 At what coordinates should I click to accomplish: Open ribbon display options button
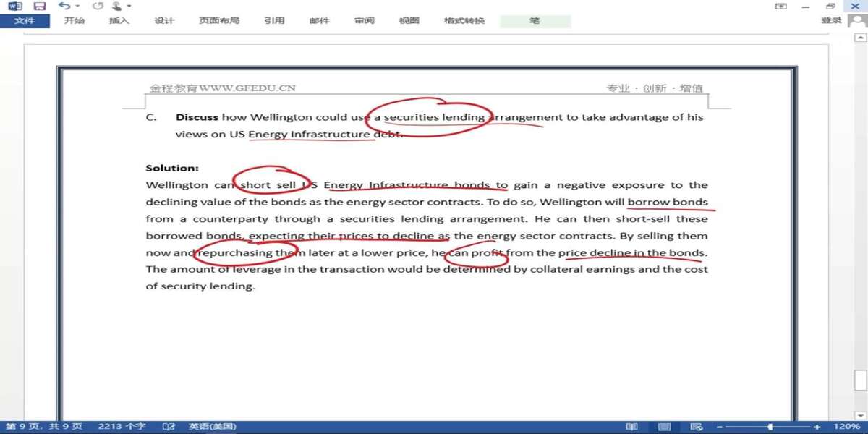point(780,6)
